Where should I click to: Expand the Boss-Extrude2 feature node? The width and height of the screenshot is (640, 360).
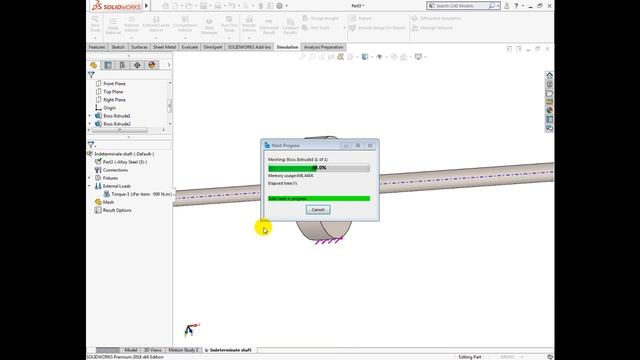click(90, 124)
